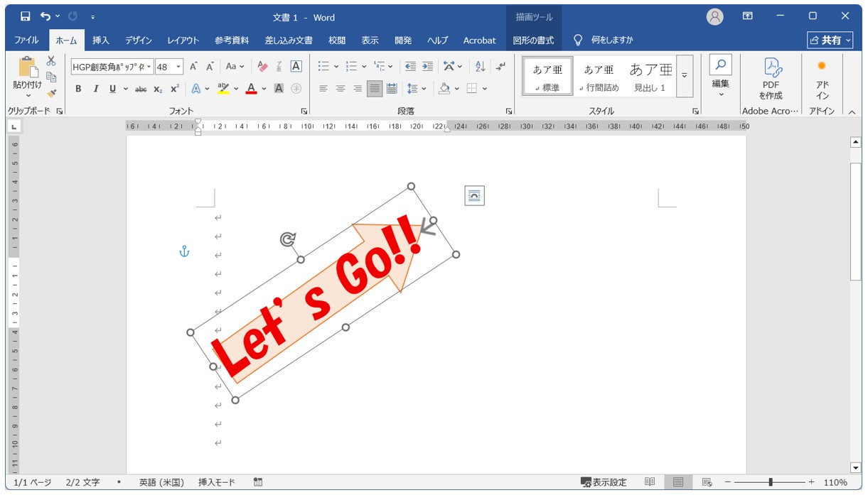This screenshot has height=495, width=868.
Task: Click the 110% zoom level
Action: pyautogui.click(x=837, y=482)
